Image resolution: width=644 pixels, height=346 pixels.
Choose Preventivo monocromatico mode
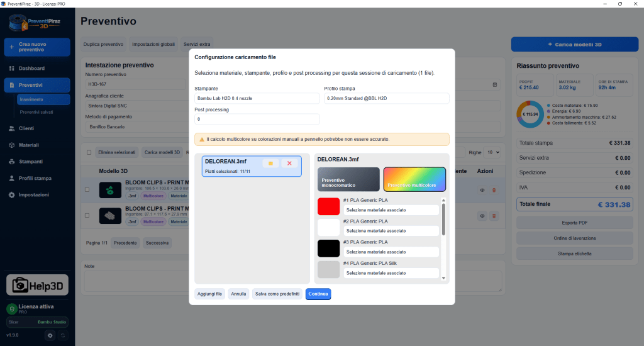348,179
